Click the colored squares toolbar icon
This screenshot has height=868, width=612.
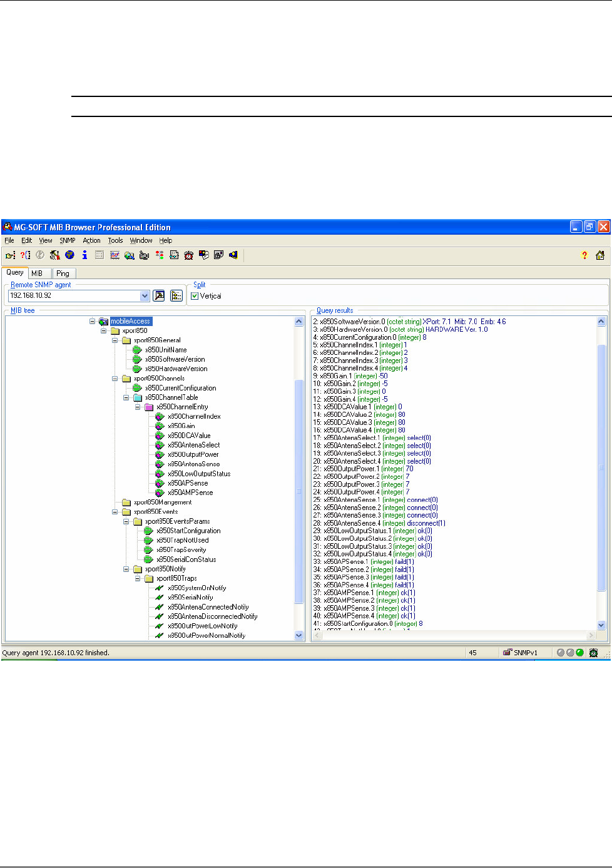[x=203, y=255]
